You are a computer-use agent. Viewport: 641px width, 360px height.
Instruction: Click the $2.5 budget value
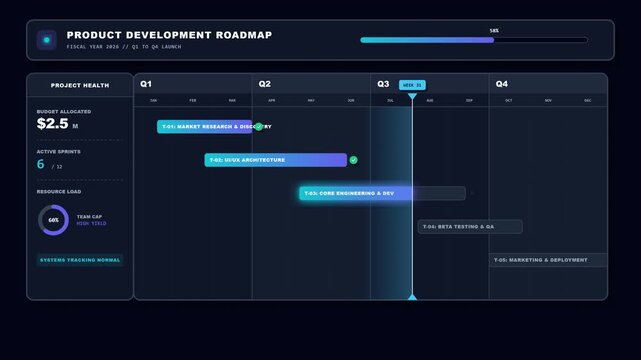click(x=52, y=123)
